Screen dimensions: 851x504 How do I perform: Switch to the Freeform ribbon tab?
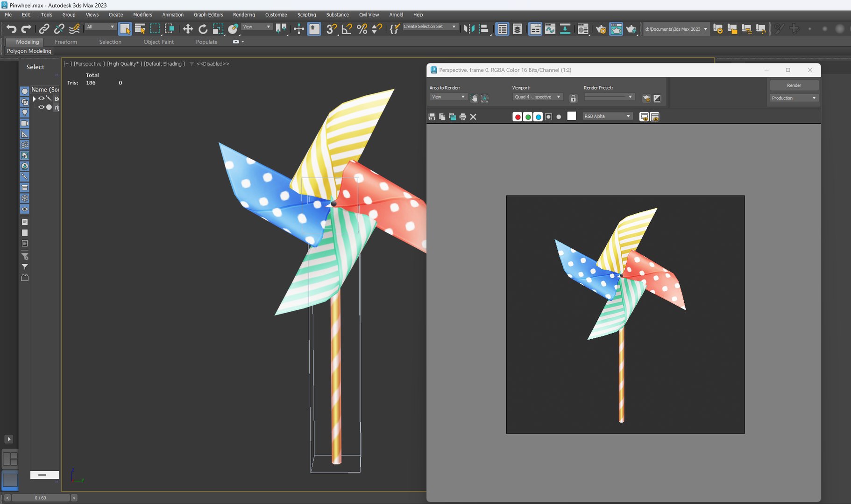coord(66,42)
